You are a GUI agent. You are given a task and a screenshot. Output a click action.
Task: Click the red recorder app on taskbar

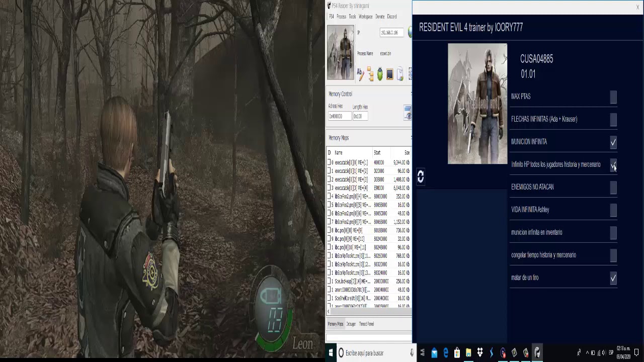pyautogui.click(x=503, y=353)
